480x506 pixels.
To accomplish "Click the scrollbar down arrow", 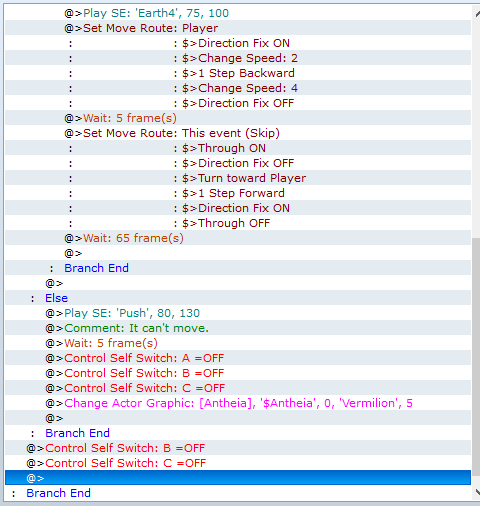I will tap(477, 492).
